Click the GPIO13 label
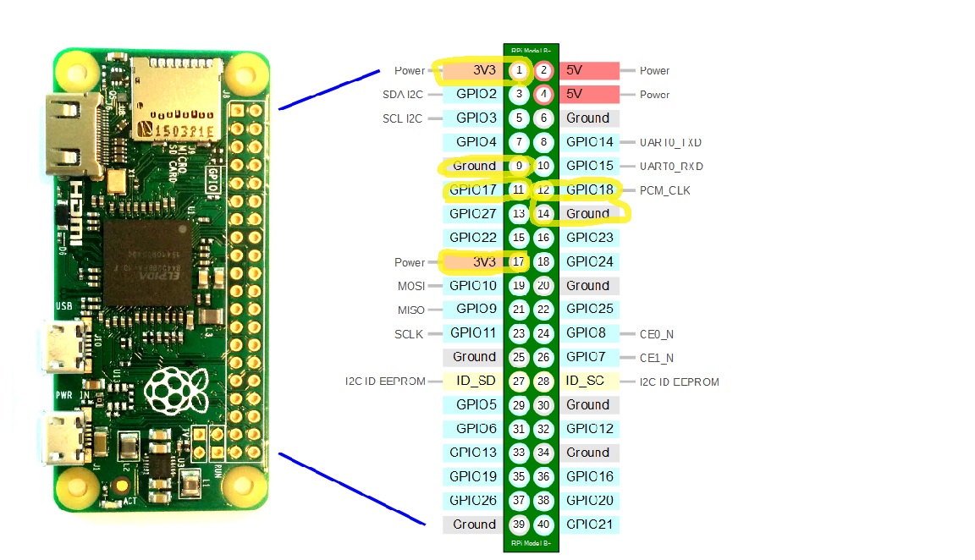975x560 pixels. [472, 453]
